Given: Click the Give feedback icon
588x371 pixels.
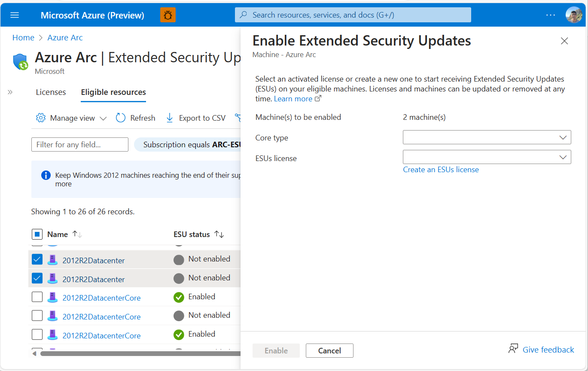Looking at the screenshot, I should point(513,349).
